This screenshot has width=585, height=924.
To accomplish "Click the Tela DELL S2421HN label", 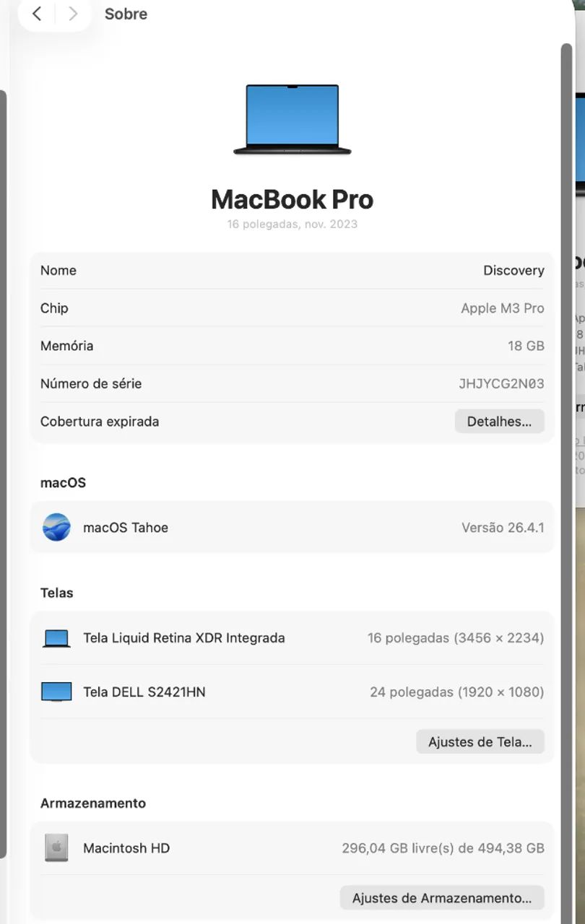I will pyautogui.click(x=144, y=692).
